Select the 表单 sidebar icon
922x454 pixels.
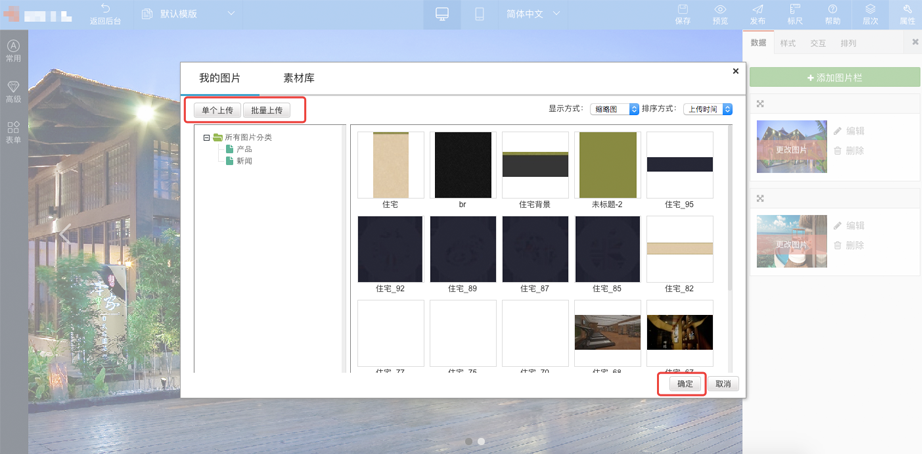13,128
